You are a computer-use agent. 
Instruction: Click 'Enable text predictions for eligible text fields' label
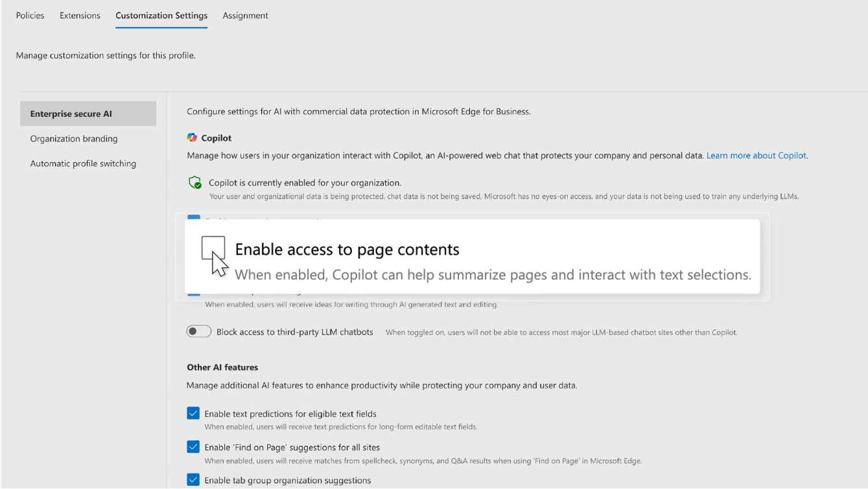tap(290, 414)
